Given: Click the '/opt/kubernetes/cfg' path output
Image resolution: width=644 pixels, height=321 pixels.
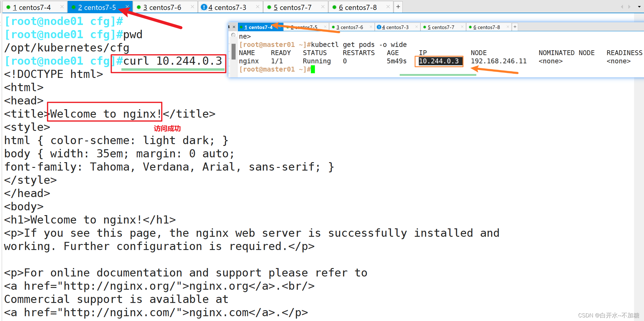Looking at the screenshot, I should point(67,48).
